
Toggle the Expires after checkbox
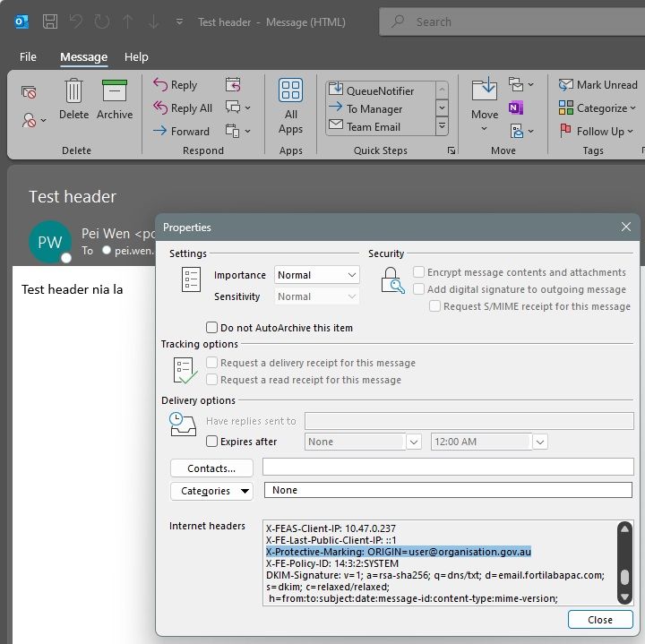click(212, 442)
